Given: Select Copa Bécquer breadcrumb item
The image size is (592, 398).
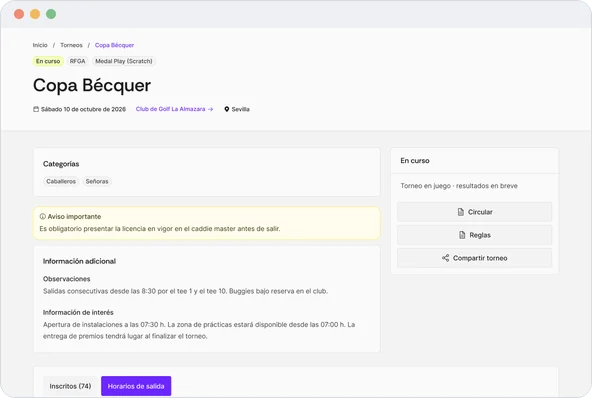Looking at the screenshot, I should (x=114, y=45).
